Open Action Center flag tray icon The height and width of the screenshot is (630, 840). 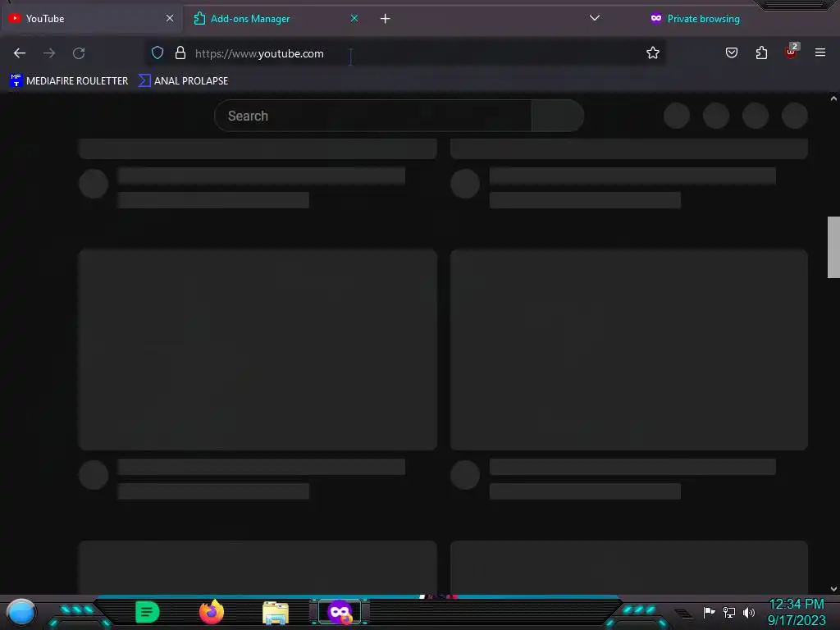pos(710,612)
